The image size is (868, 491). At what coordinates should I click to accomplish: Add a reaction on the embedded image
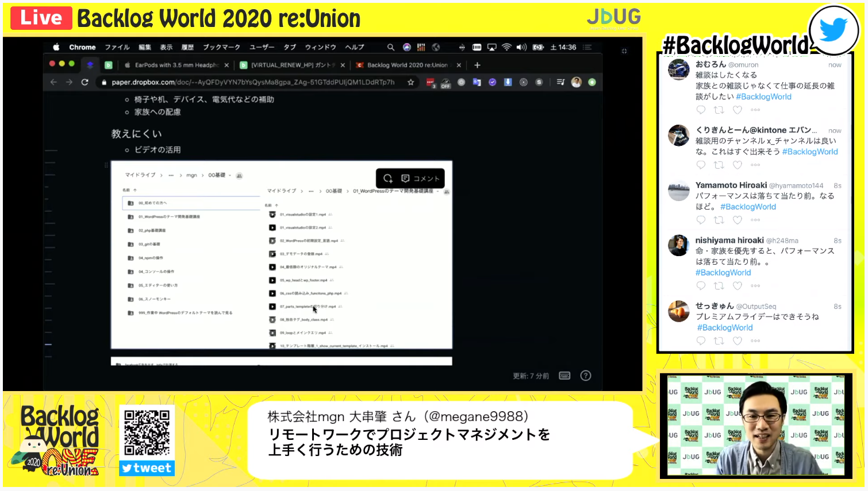point(388,178)
